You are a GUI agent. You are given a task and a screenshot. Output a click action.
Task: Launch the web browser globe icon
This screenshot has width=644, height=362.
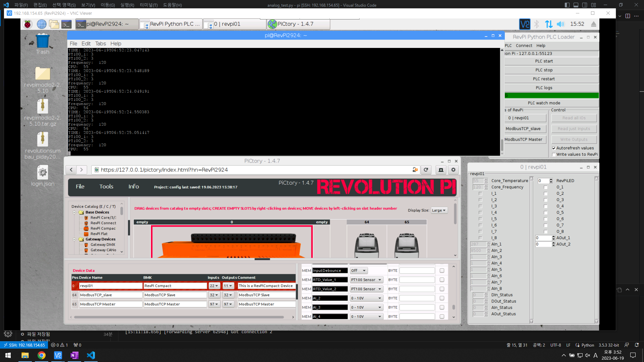42,24
